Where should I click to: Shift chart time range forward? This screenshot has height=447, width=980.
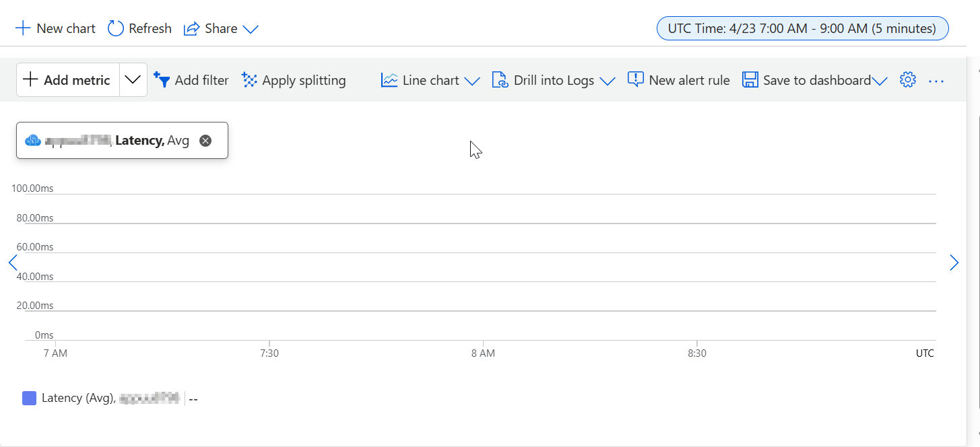(954, 263)
